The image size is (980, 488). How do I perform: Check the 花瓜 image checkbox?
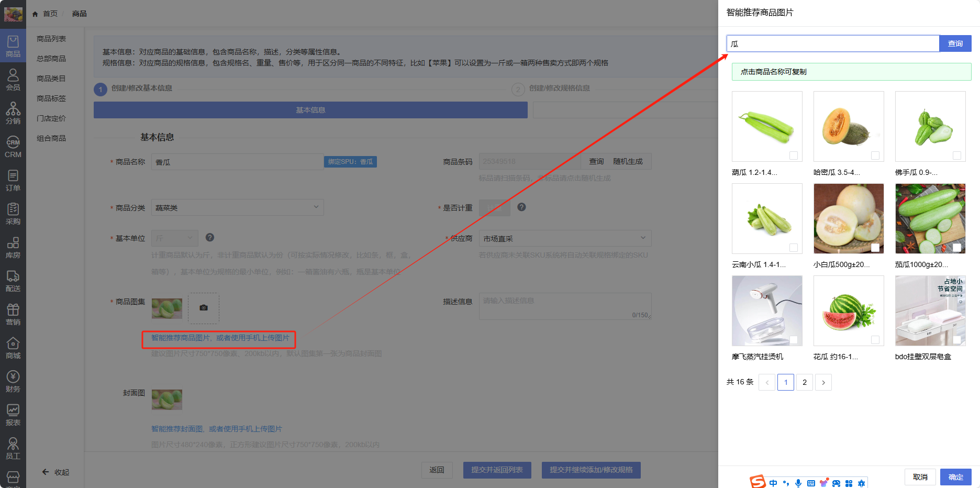[x=875, y=340]
